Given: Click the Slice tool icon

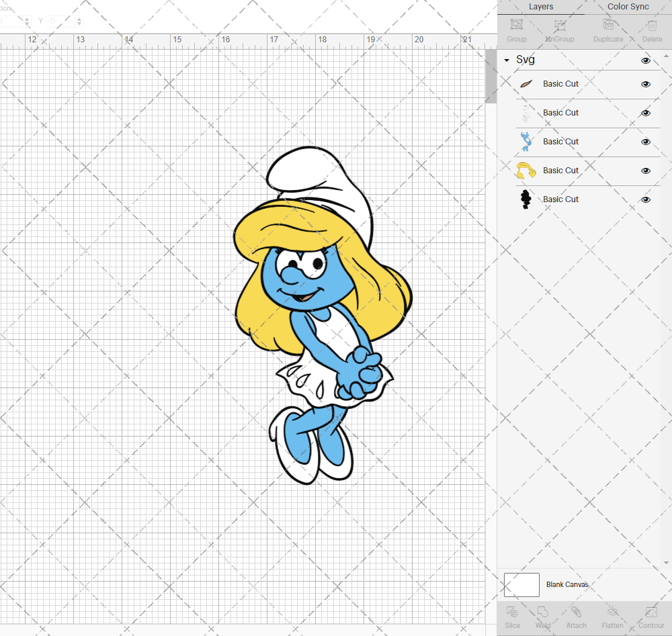Looking at the screenshot, I should click(512, 612).
